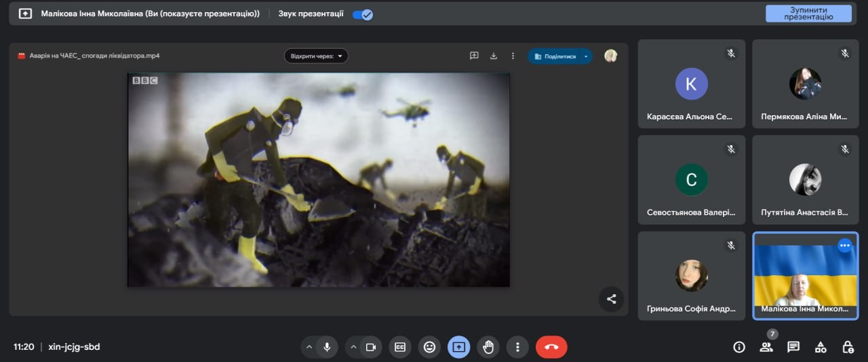Open the three-dot menu beside the download icon

513,56
